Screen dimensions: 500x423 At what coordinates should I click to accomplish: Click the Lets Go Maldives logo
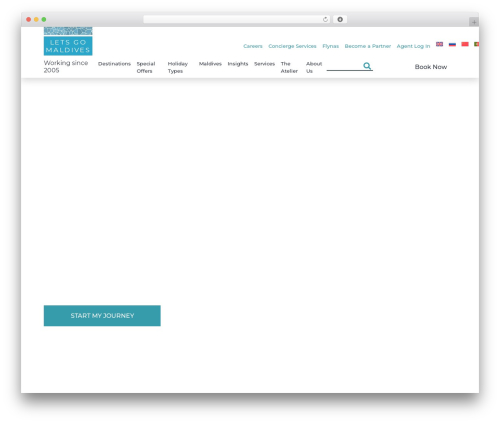click(x=68, y=41)
